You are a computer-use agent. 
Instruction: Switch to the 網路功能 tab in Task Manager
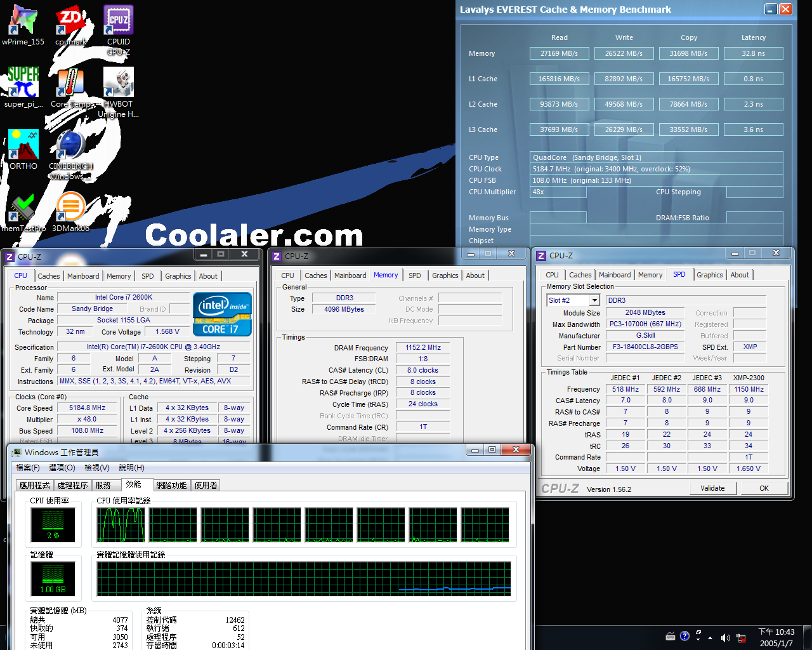click(171, 486)
